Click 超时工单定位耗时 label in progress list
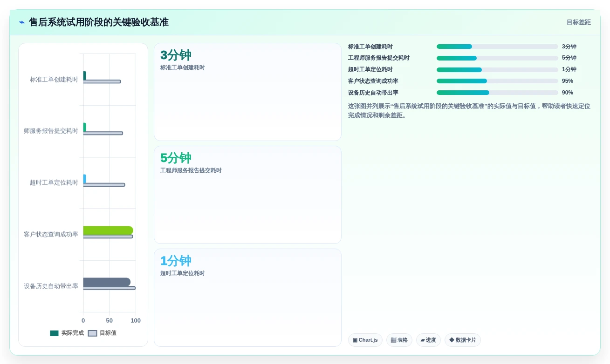The image size is (610, 364). (x=370, y=70)
